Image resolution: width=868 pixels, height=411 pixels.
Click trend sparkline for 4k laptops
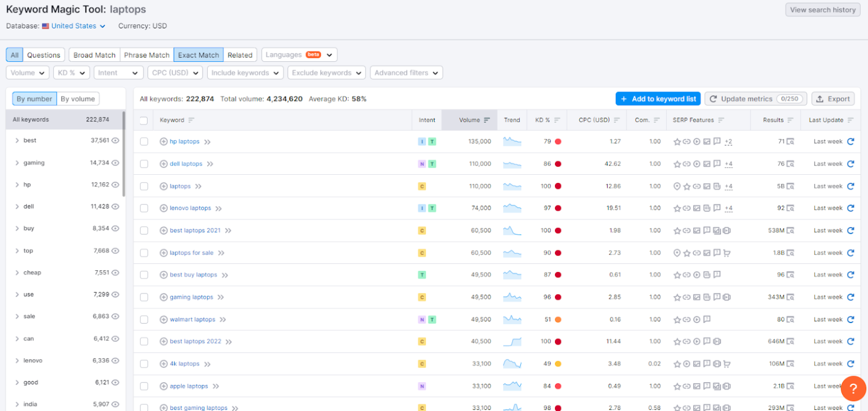512,364
